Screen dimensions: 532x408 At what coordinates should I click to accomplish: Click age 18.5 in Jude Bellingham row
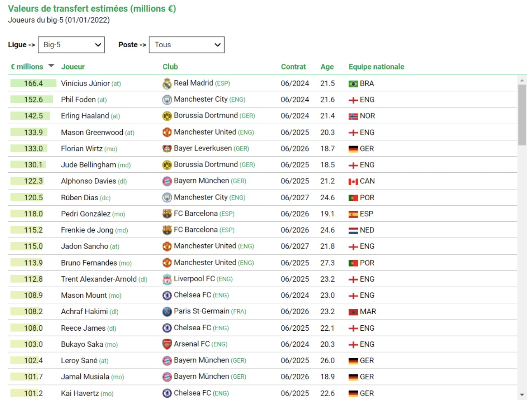coord(327,165)
